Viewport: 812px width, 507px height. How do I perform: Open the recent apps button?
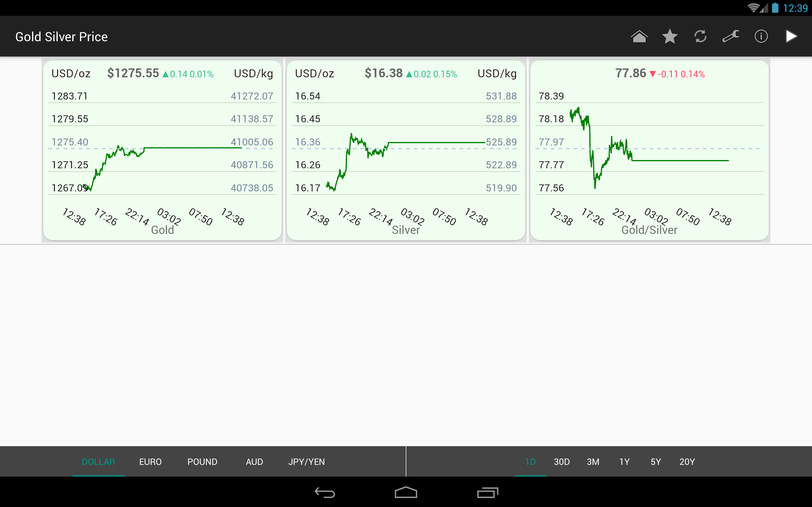click(487, 492)
